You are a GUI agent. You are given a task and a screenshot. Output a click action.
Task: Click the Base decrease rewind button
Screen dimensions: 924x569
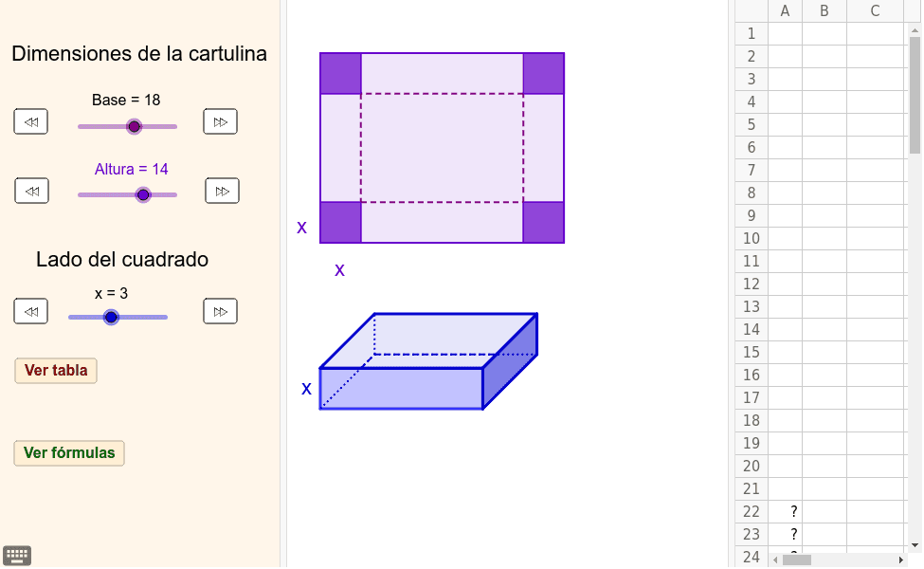30,121
